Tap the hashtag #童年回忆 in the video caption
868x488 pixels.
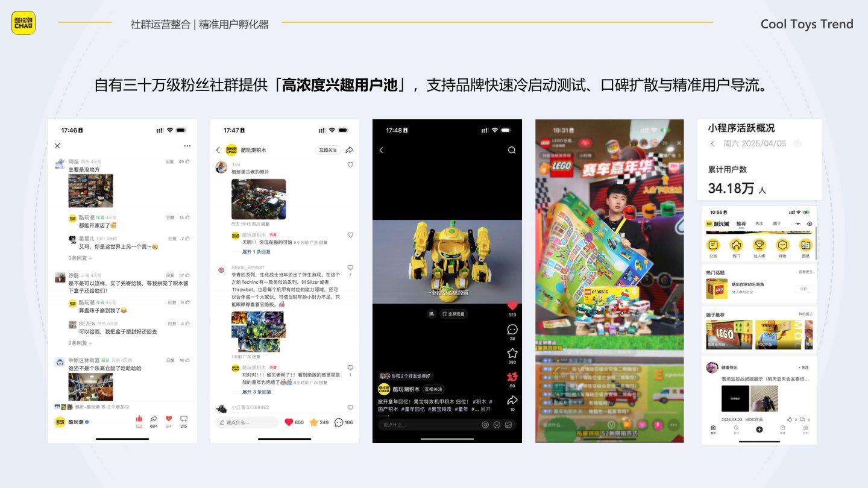[414, 409]
